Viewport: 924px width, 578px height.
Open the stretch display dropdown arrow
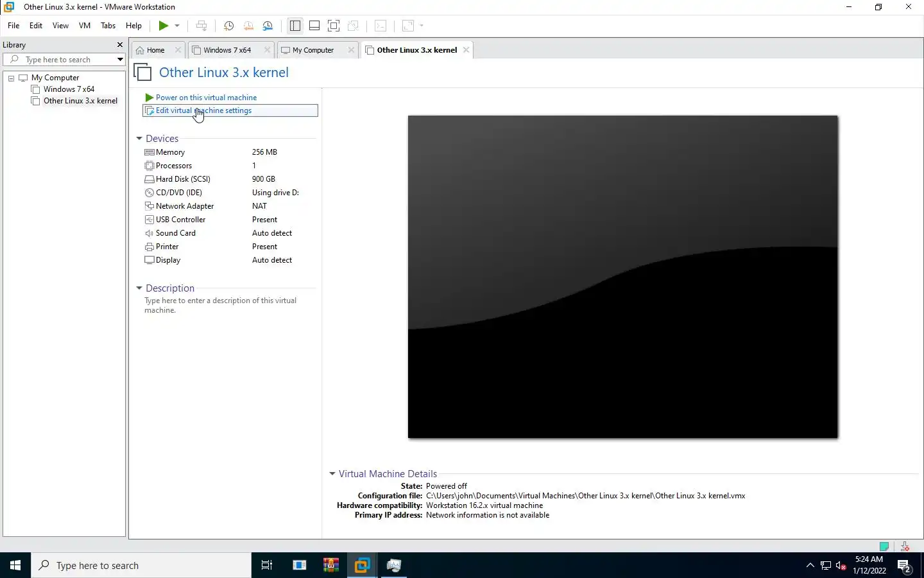(x=422, y=26)
